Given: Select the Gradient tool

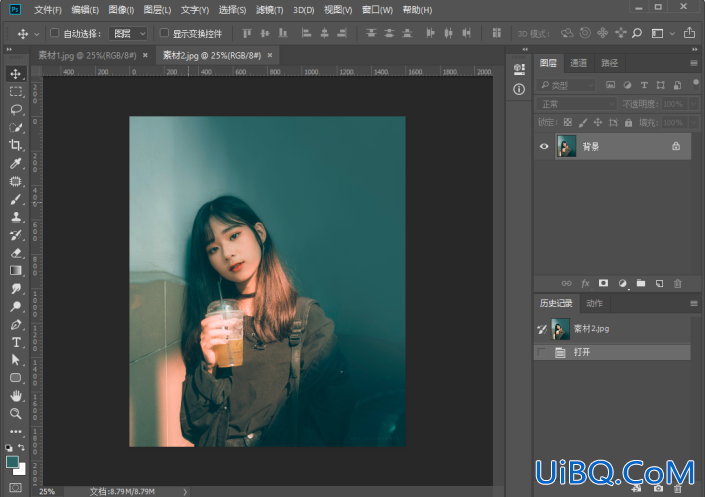Looking at the screenshot, I should (16, 270).
